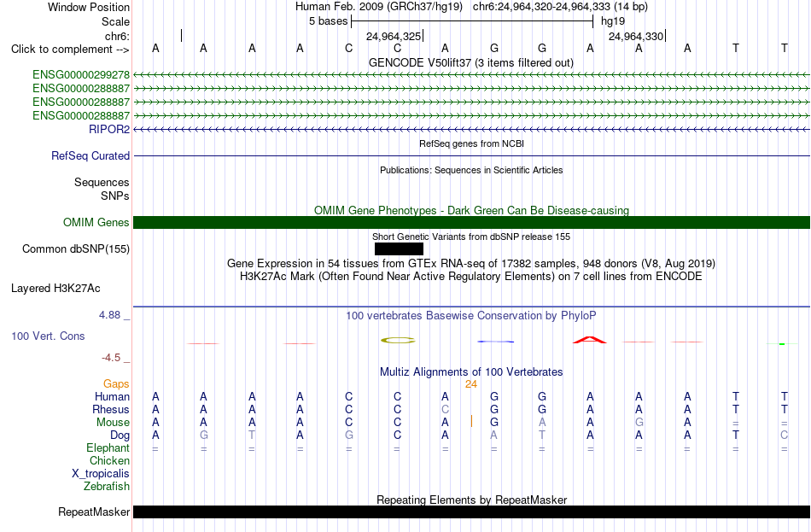
Task: Open the H3K27Ac Mark track title
Action: click(x=470, y=277)
